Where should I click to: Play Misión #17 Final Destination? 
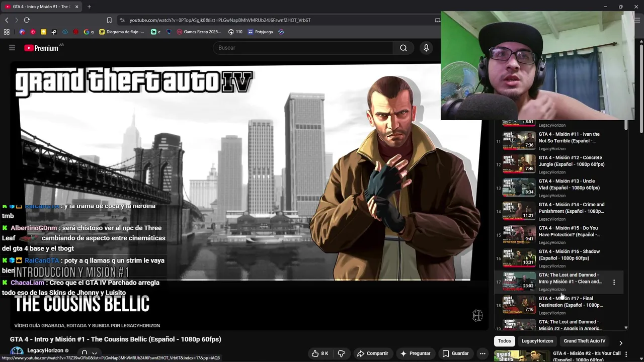click(558, 305)
